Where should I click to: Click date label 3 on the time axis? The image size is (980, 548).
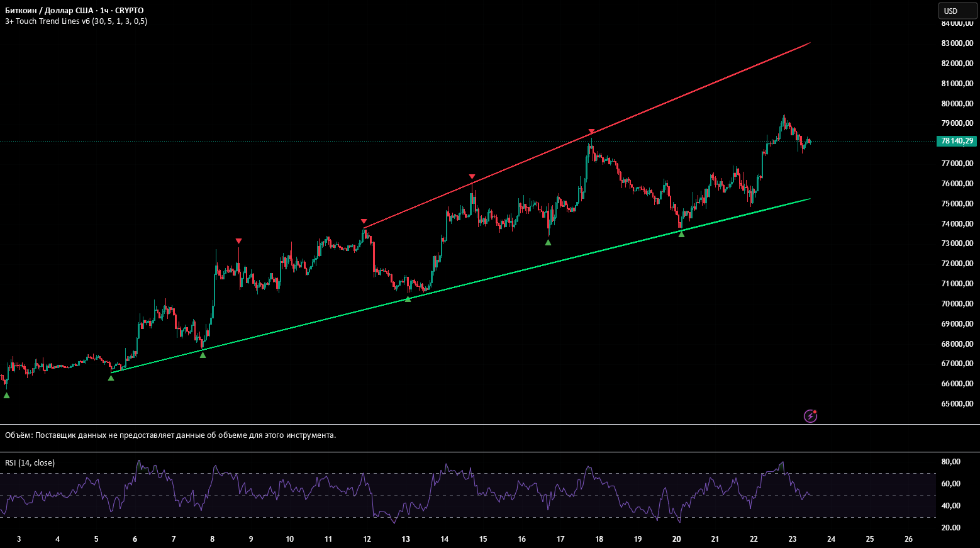point(19,539)
